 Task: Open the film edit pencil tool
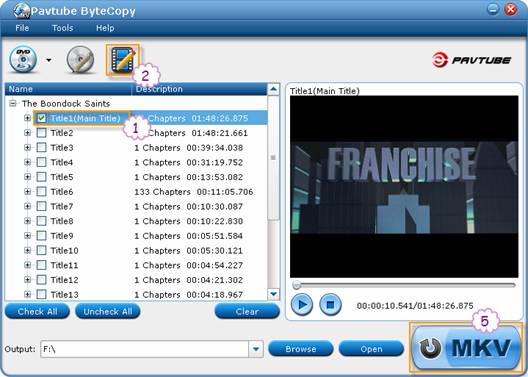tap(123, 60)
